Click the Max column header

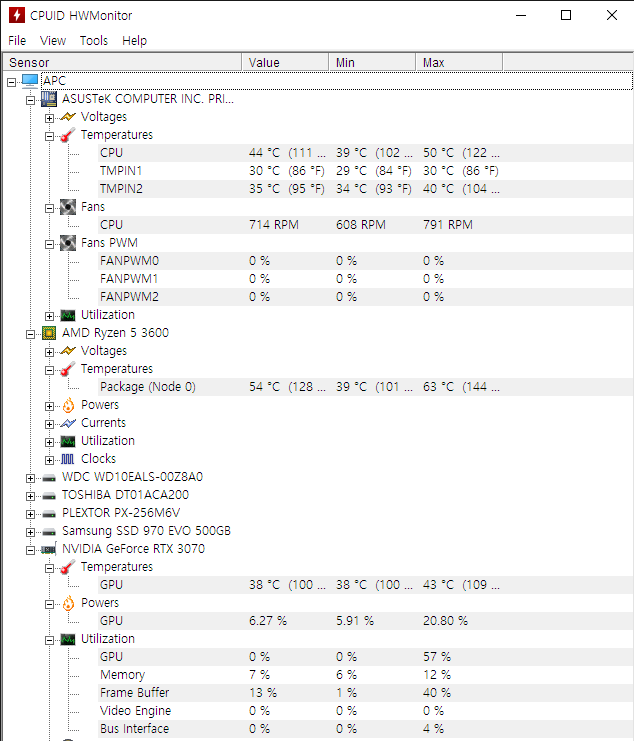click(459, 62)
